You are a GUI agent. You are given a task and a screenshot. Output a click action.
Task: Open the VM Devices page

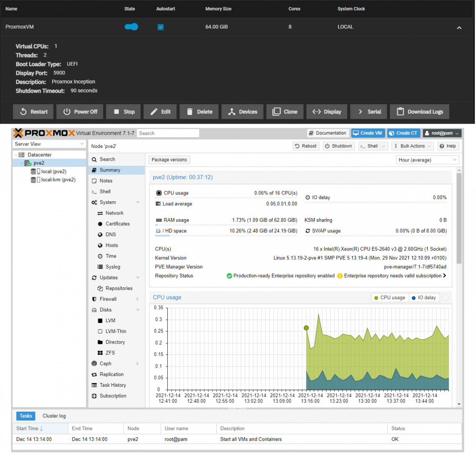click(x=243, y=112)
